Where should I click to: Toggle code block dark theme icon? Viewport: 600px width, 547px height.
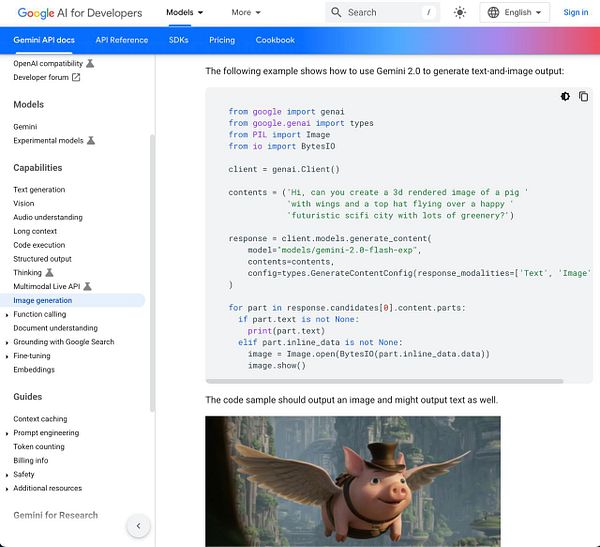pos(565,96)
